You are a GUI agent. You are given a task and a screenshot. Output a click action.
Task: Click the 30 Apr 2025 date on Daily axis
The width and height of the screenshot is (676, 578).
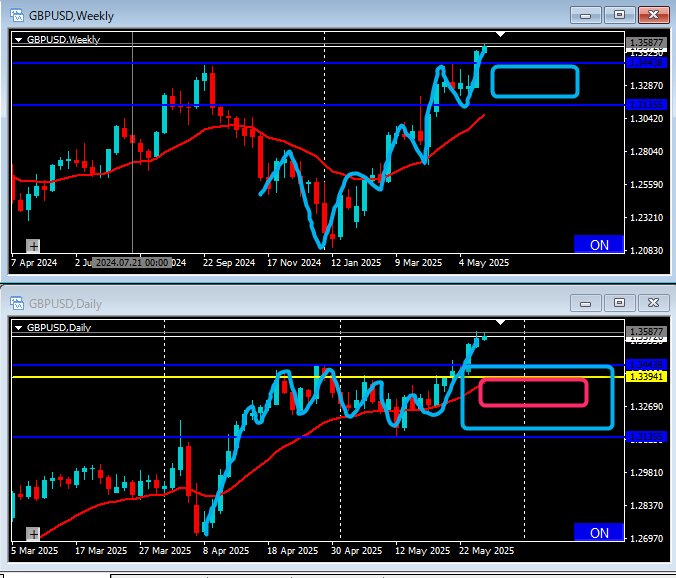[357, 550]
